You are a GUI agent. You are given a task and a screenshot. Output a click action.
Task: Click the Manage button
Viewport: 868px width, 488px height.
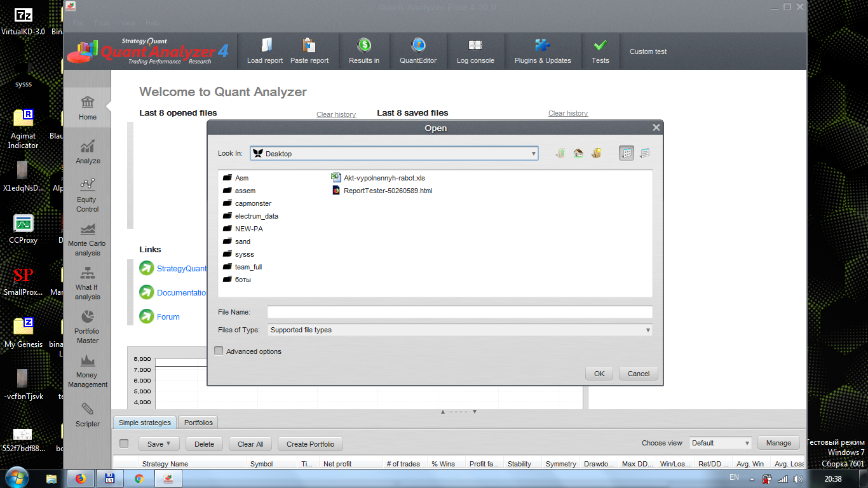tap(778, 443)
